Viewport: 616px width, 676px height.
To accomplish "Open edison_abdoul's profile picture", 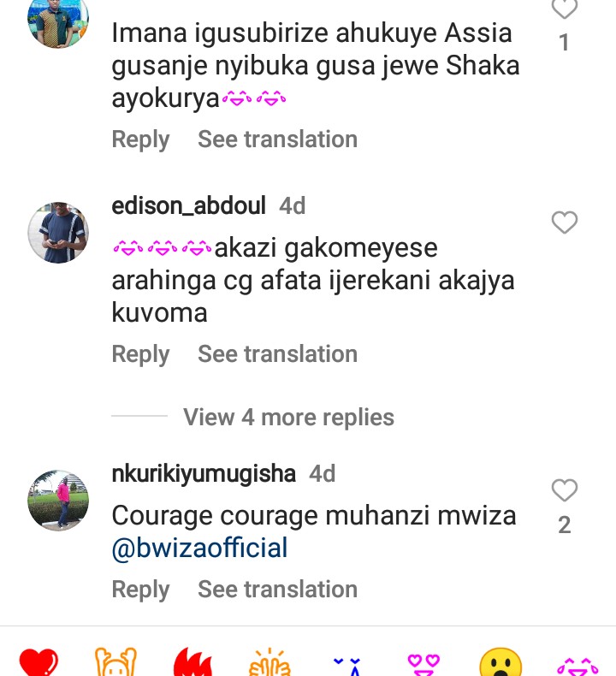I will (58, 233).
